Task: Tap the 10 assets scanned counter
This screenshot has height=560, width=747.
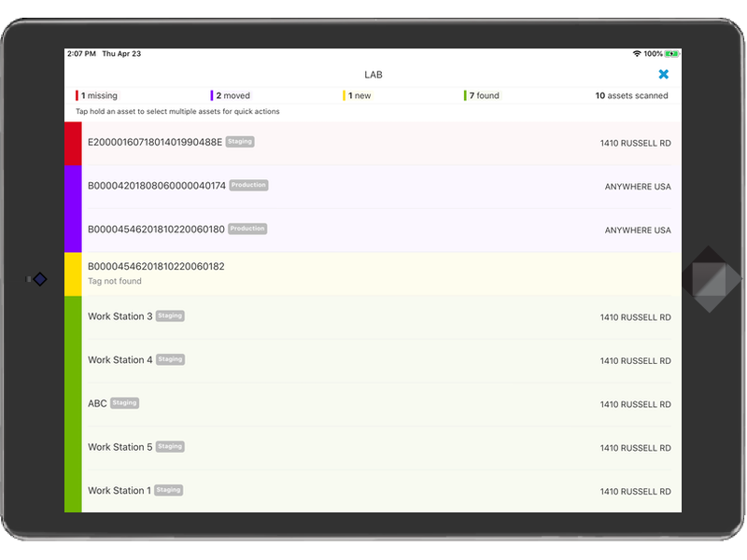Action: (x=631, y=96)
